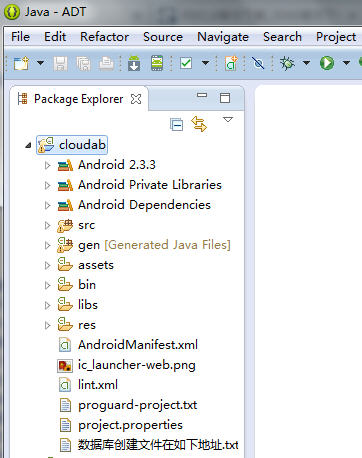Open the New wizard dropdown arrow
This screenshot has height=458, width=362.
[x=40, y=63]
